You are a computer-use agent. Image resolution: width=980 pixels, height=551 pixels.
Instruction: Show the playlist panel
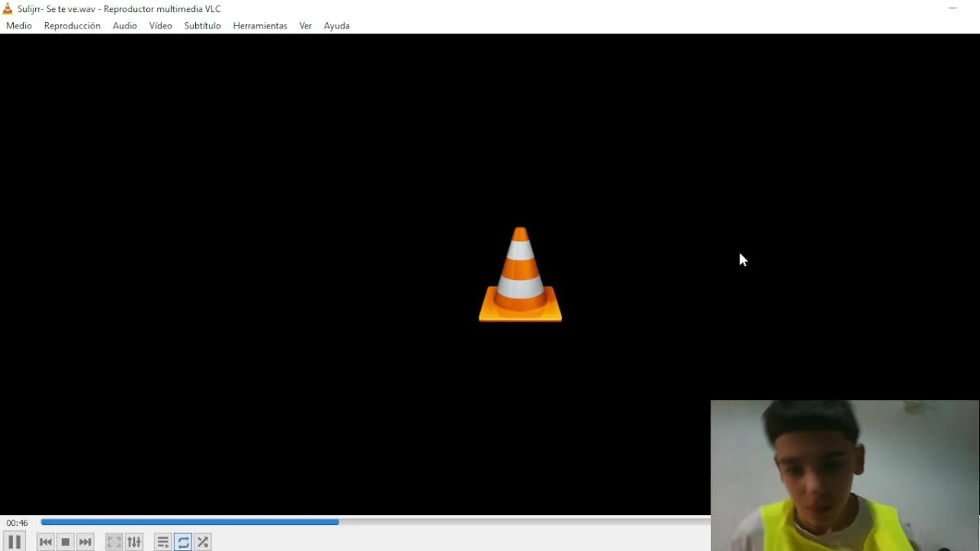(x=163, y=542)
